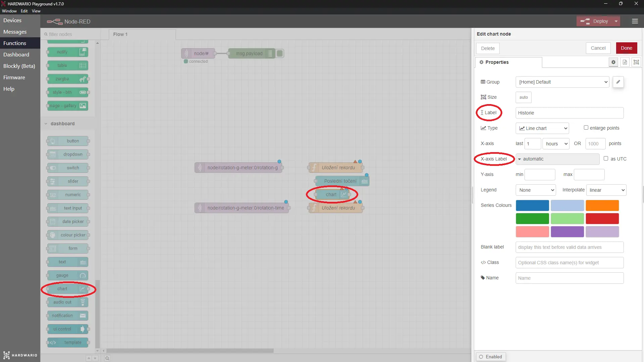644x362 pixels.
Task: Open Firmware section in sidebar
Action: point(20,78)
